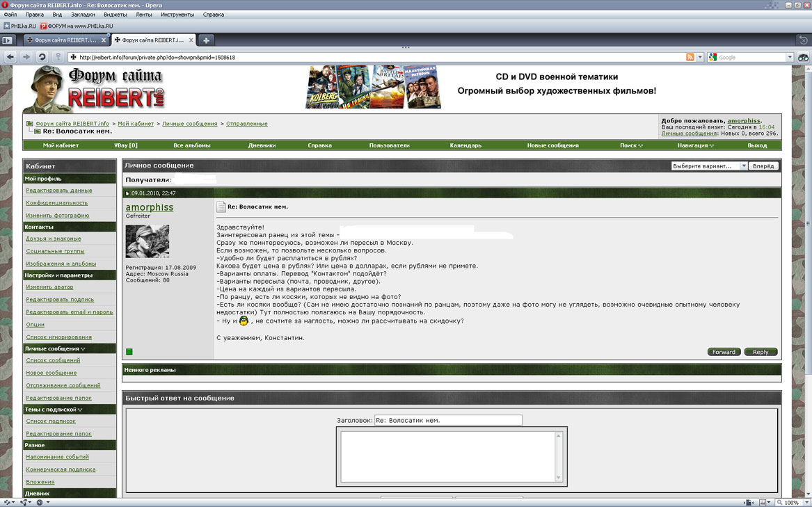Toggle the show images status bar icon
Screen dimensions: 812x507
click(x=763, y=502)
